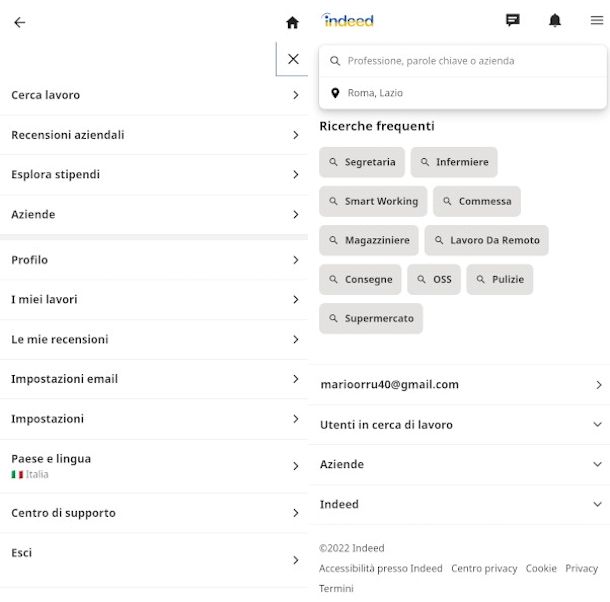The width and height of the screenshot is (610, 602).
Task: Select Paese e lingua Italia option
Action: coord(154,466)
